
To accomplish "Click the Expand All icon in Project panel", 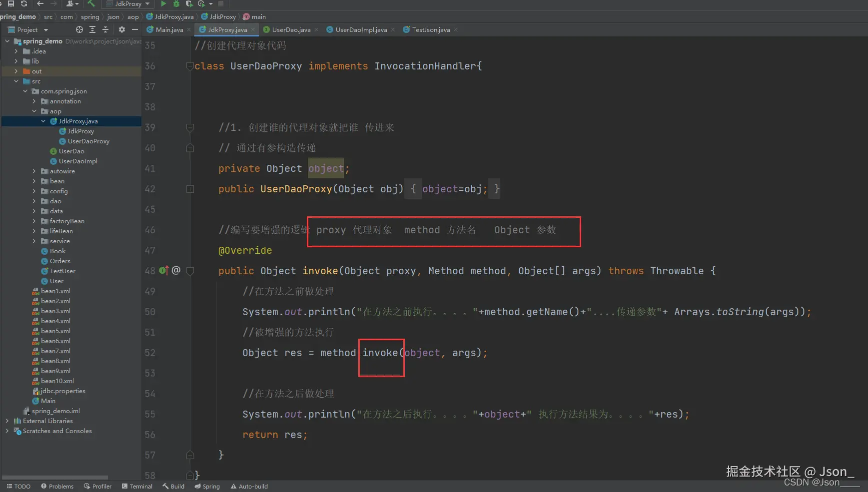I will pos(92,29).
